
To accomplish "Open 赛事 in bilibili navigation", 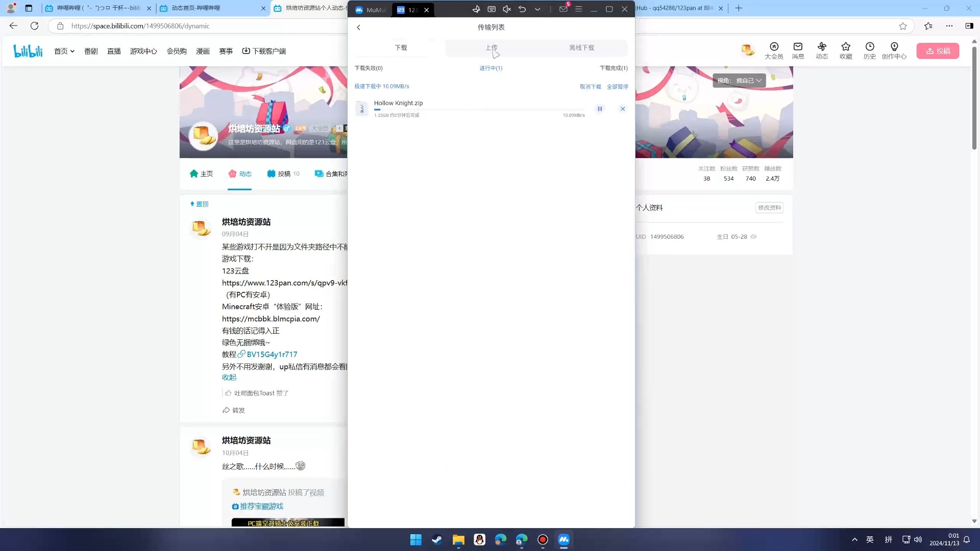I will 226,52.
